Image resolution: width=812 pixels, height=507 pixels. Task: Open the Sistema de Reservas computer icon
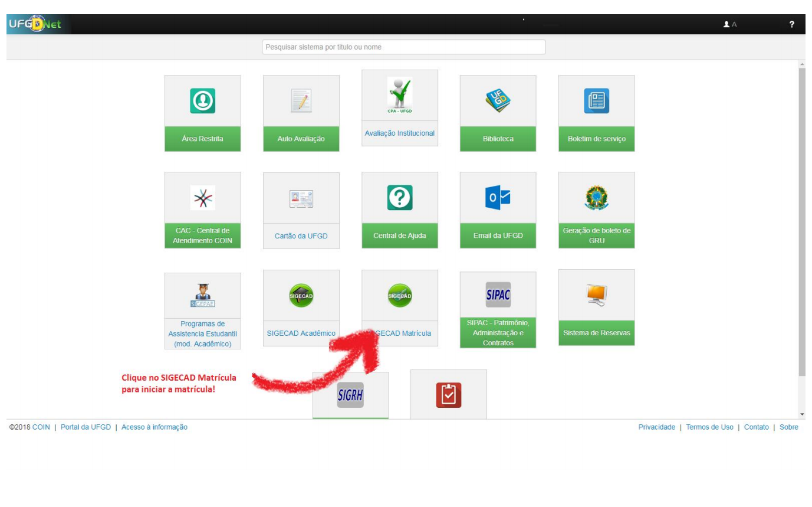tap(596, 295)
